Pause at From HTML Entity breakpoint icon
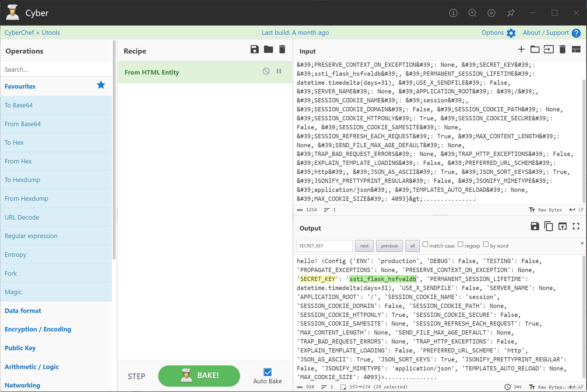This screenshot has height=392, width=587. tap(279, 71)
